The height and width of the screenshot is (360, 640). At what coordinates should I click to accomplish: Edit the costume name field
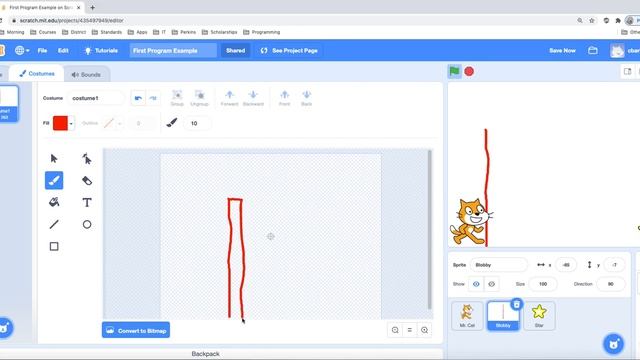[x=96, y=98]
